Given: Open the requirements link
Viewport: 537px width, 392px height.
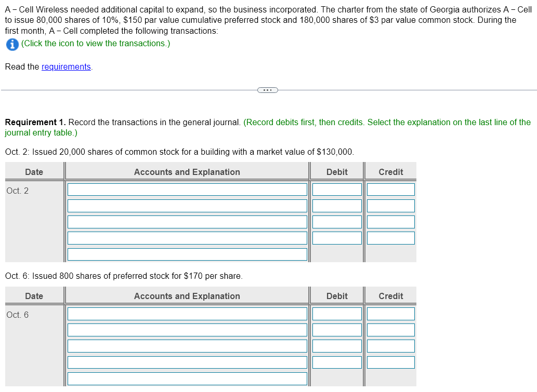Looking at the screenshot, I should 66,66.
